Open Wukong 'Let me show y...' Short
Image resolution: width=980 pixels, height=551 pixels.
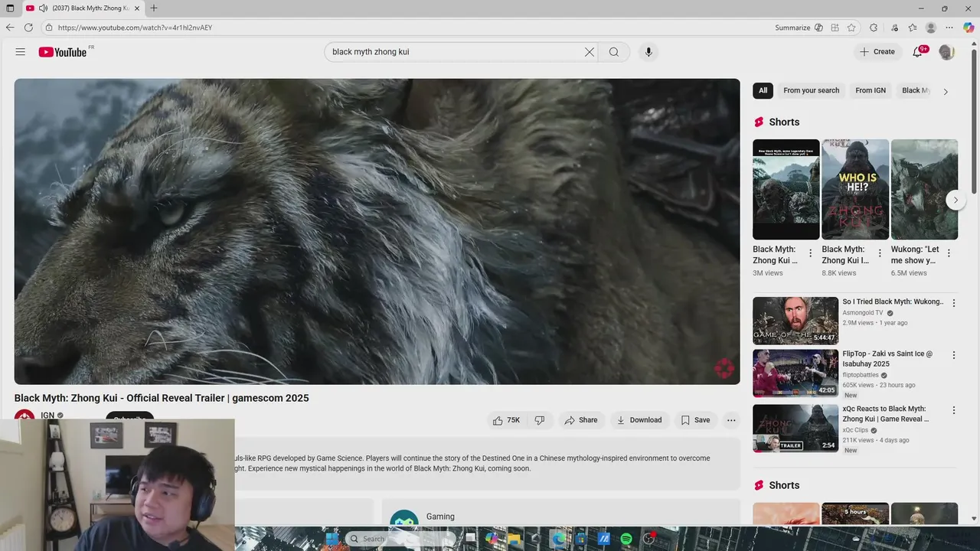[924, 189]
